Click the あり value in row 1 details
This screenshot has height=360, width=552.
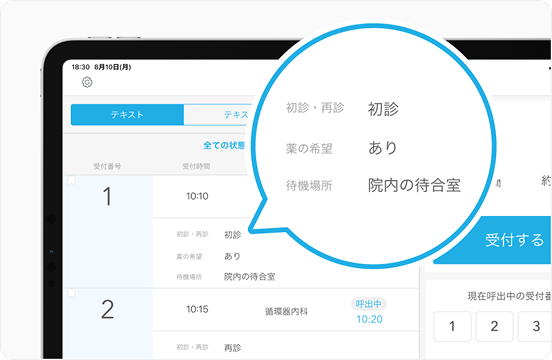pos(232,256)
